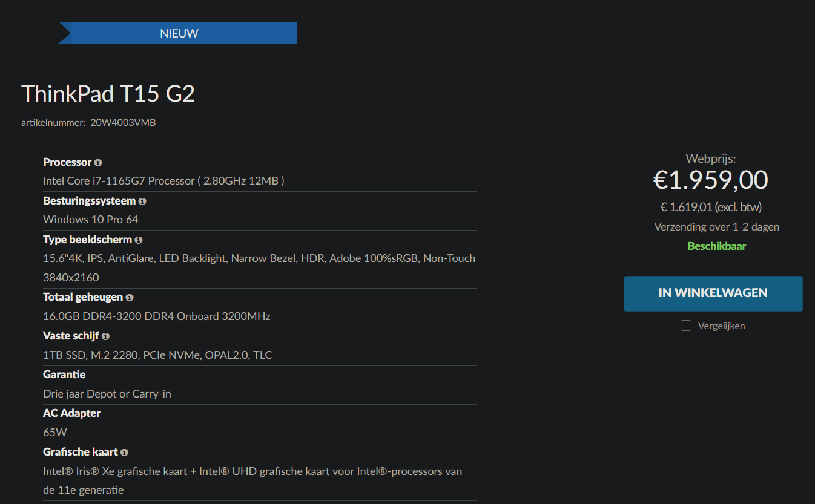Viewport: 815px width, 504px height.
Task: Click the blue NIEUW ribbon banner
Action: [178, 33]
